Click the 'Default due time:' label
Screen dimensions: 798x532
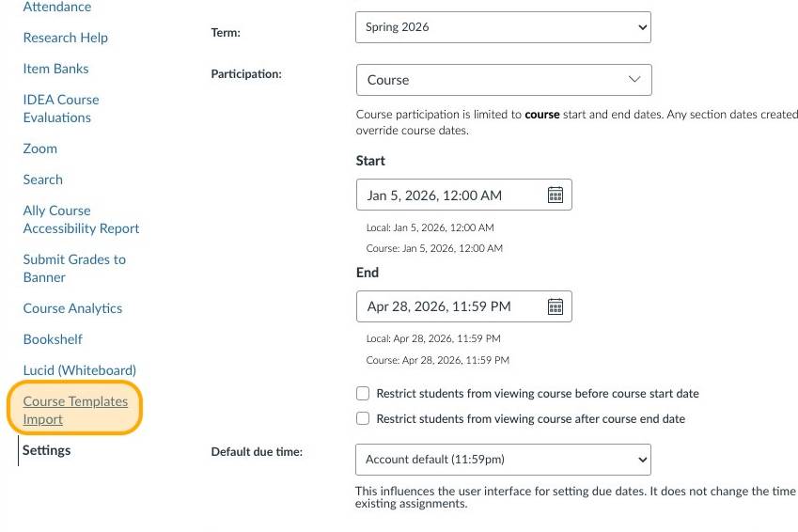(257, 452)
